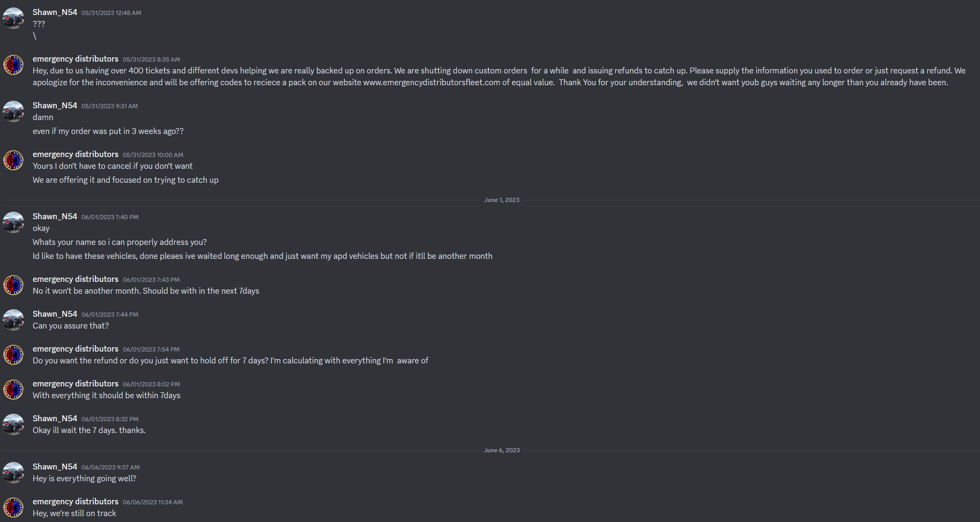Click emergency distributors avatar on 7:43 PM message
The height and width of the screenshot is (522, 980).
[x=13, y=285]
